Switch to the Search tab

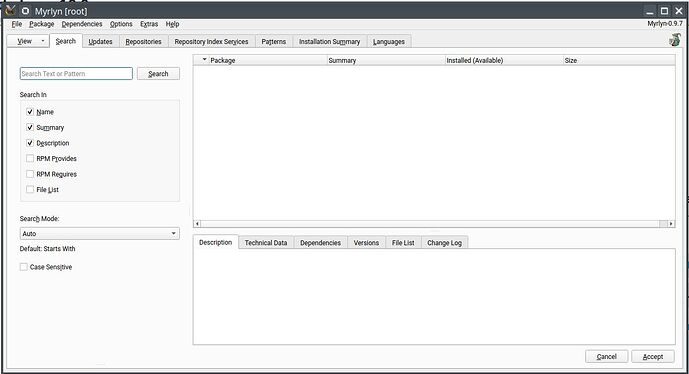tap(66, 41)
